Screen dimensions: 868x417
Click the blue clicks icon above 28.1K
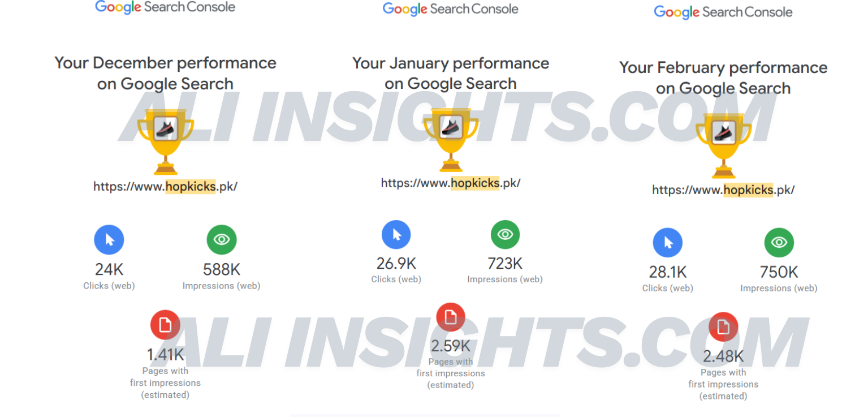click(x=668, y=243)
